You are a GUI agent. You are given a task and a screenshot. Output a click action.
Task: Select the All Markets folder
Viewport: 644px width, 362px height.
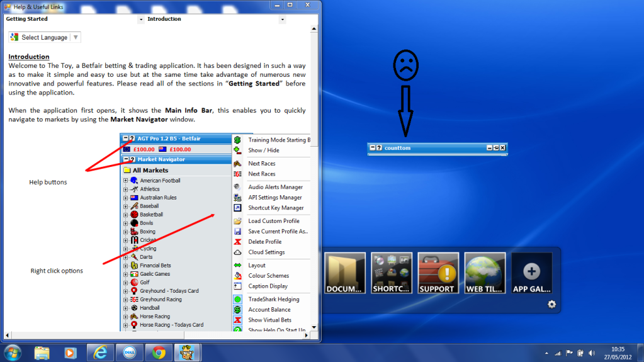point(146,170)
